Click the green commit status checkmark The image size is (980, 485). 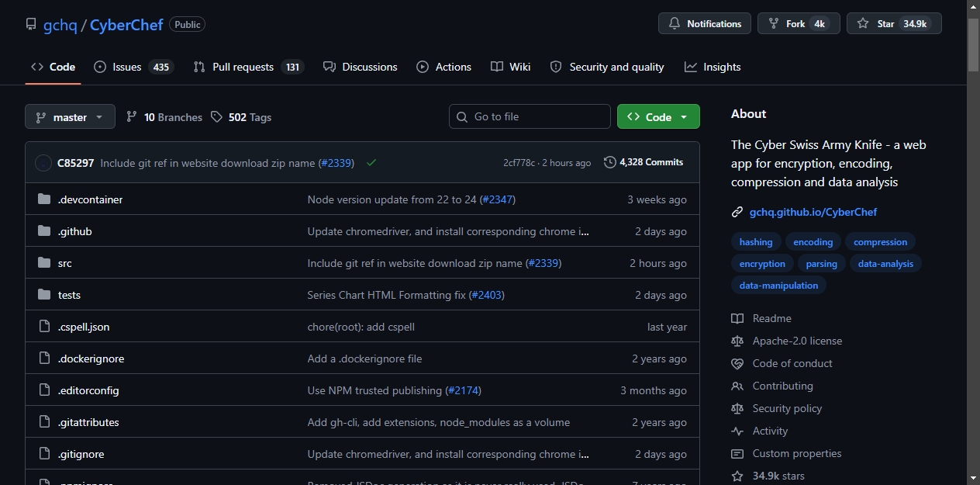tap(371, 163)
